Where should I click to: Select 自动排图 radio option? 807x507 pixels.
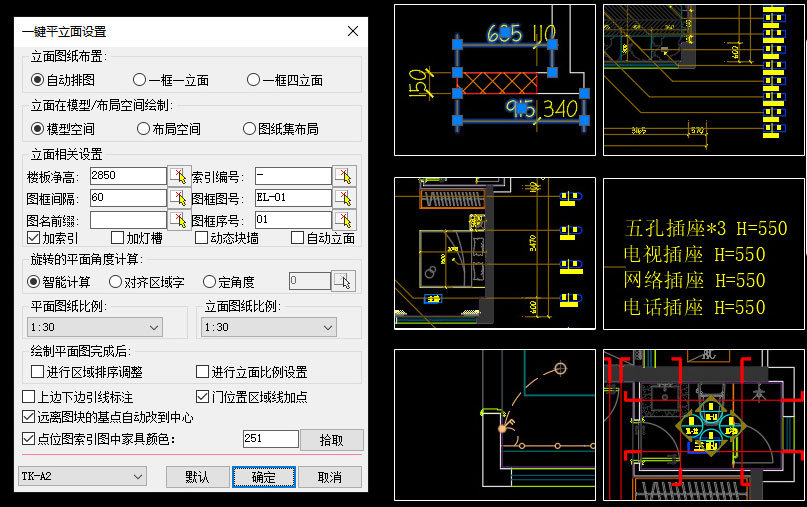63,80
